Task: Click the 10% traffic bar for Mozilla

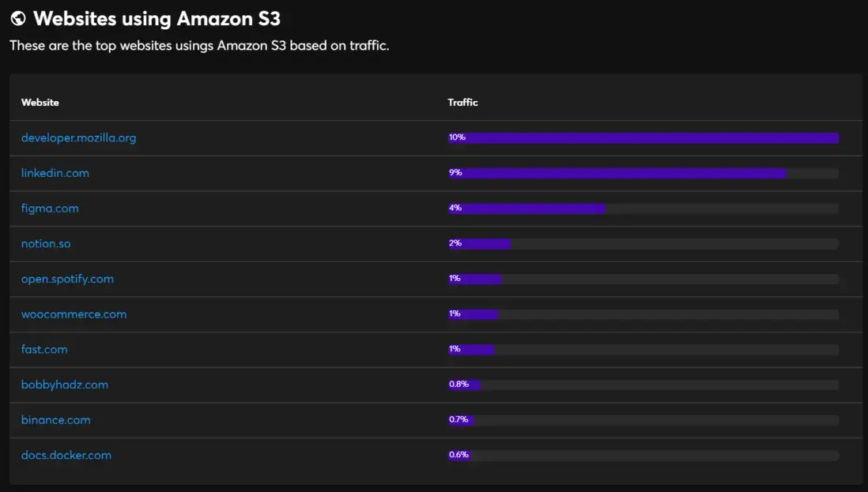Action: (643, 137)
